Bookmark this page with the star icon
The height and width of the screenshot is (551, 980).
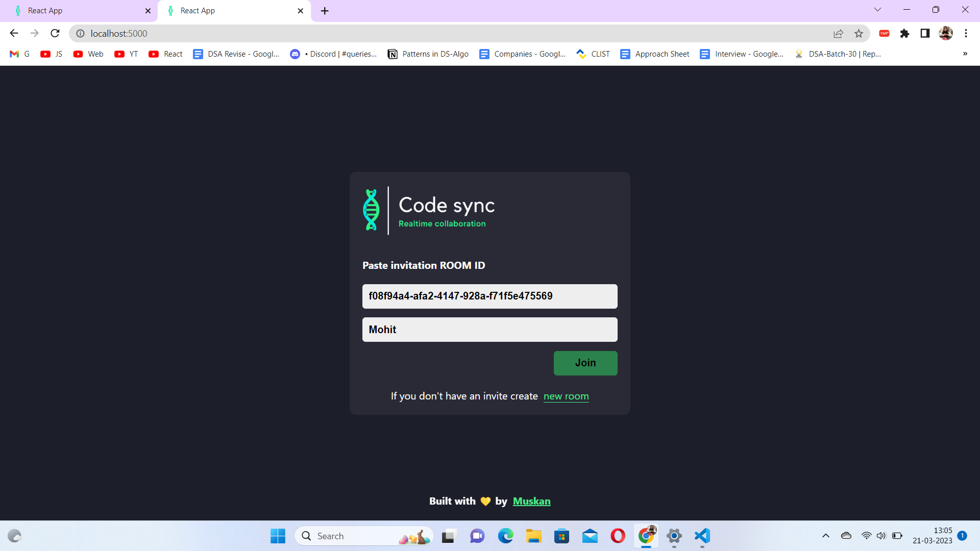point(859,33)
